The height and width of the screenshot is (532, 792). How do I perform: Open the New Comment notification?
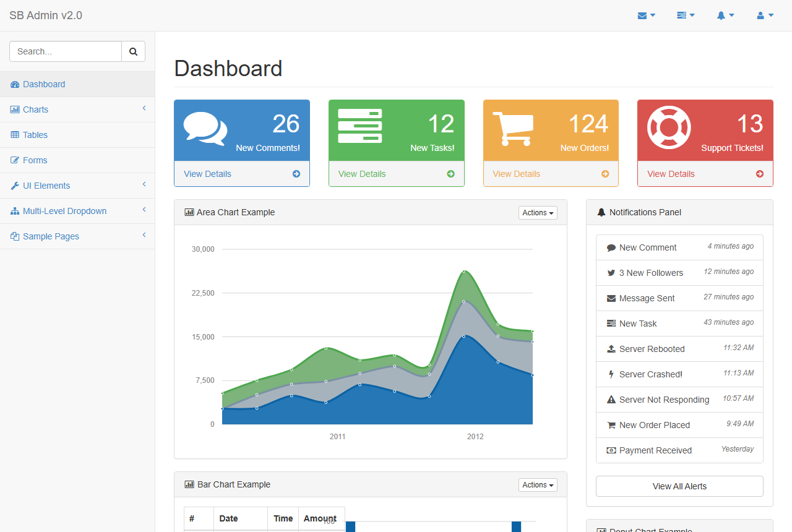point(679,247)
